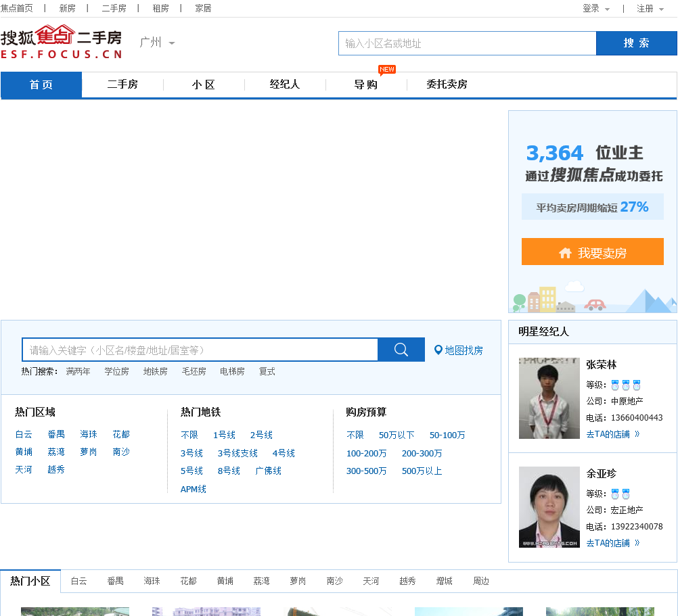Choose budget 500万以上
This screenshot has height=616, width=678.
[422, 471]
